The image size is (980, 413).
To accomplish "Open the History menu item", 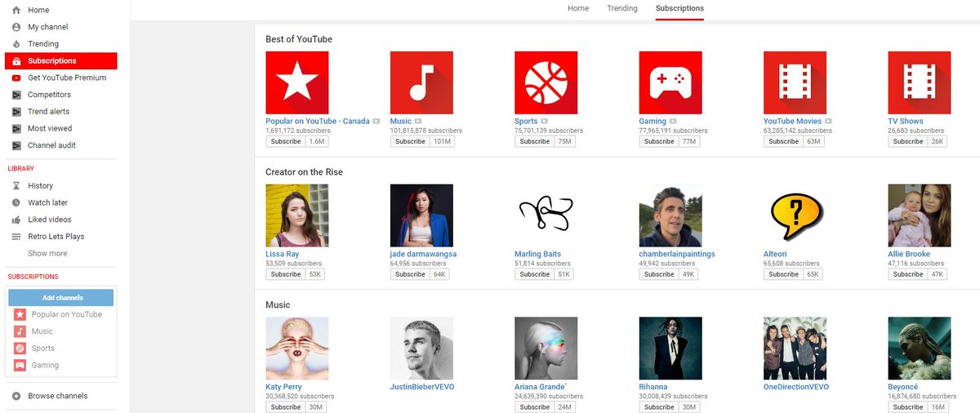I will click(x=40, y=186).
